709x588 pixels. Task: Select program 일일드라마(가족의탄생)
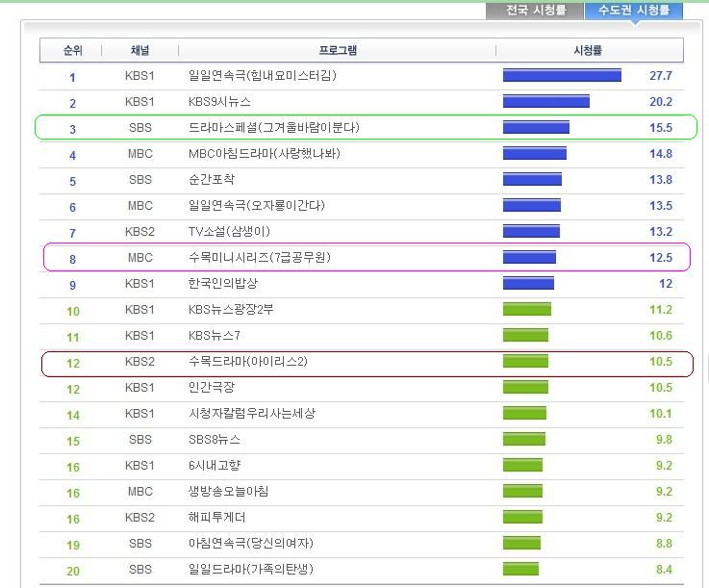coord(250,570)
